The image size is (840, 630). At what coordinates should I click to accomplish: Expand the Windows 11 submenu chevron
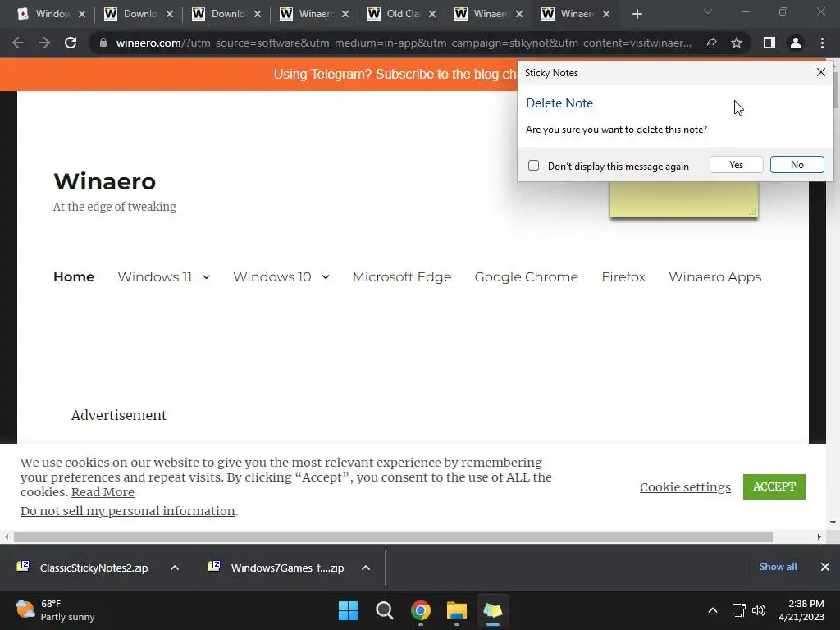[206, 277]
